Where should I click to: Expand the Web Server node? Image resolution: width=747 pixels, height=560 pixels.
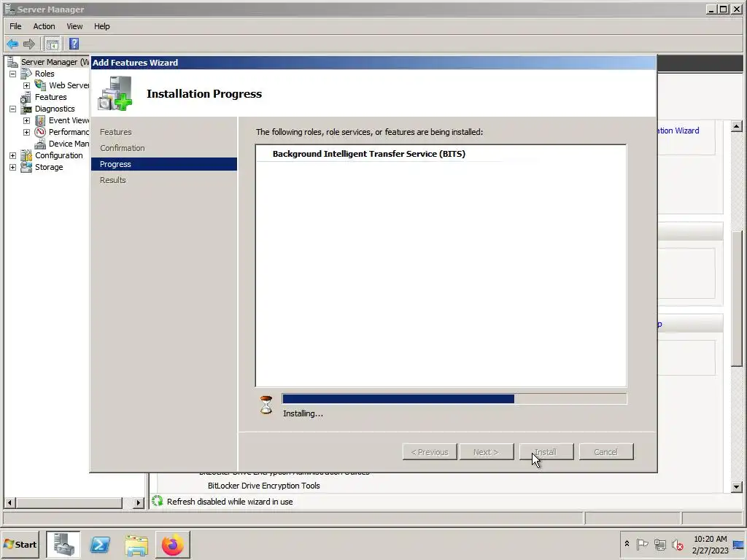pos(27,86)
